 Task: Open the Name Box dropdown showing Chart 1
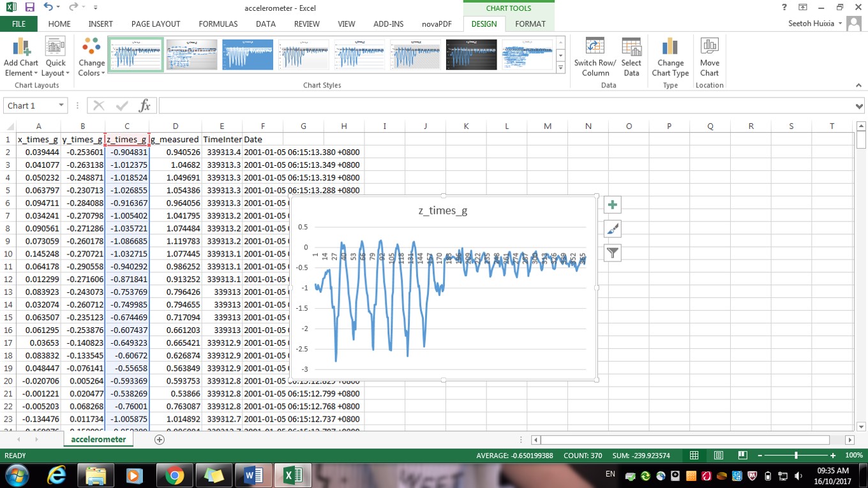click(x=61, y=105)
